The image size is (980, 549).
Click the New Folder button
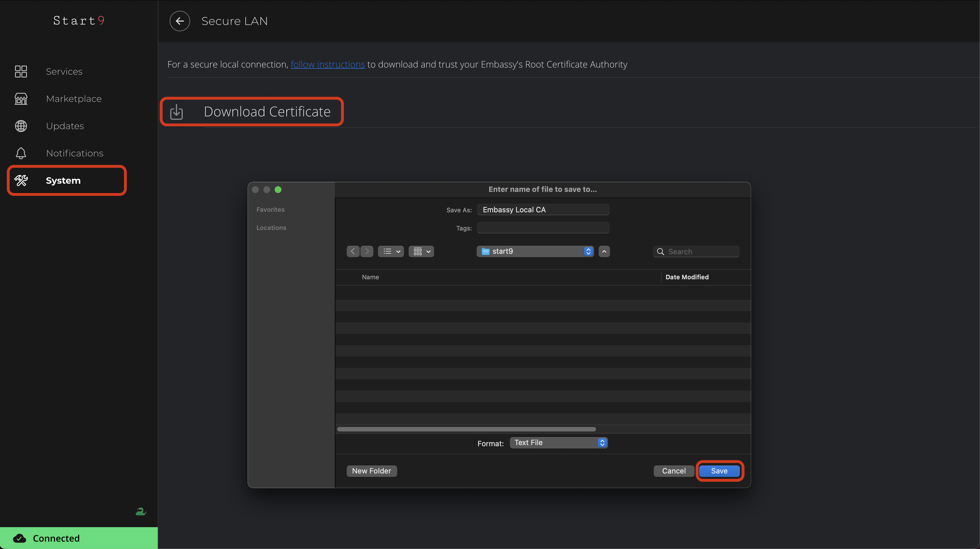click(371, 471)
